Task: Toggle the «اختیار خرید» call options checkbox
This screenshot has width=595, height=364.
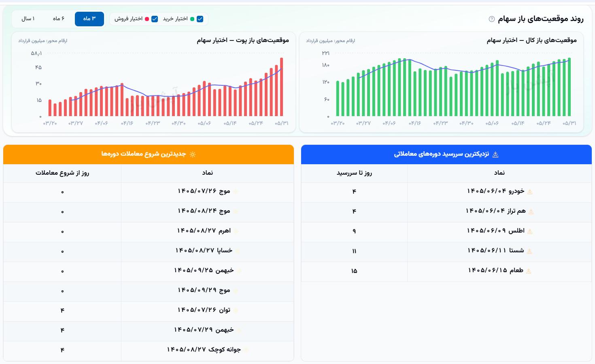Action: click(200, 19)
